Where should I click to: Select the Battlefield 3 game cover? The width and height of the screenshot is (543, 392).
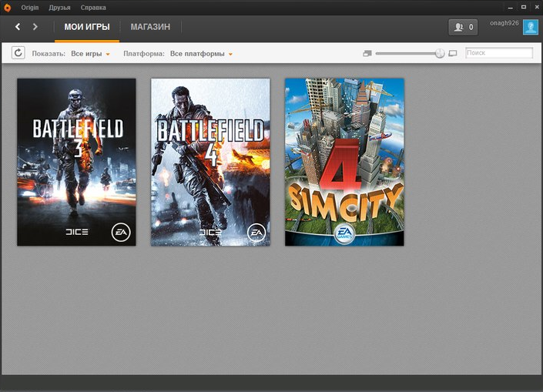pyautogui.click(x=76, y=162)
